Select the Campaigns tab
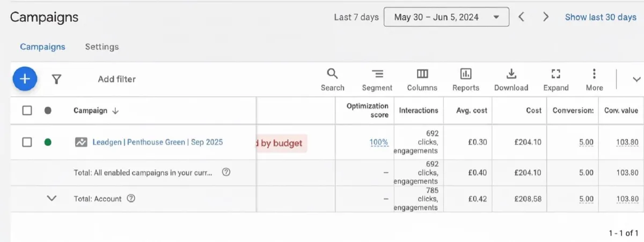 coord(42,47)
